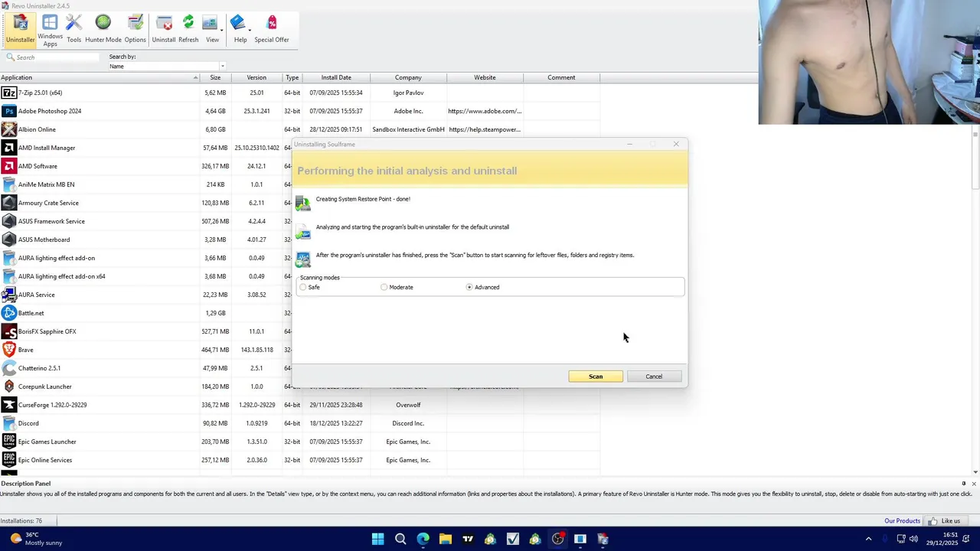Activate Hunter Mode
The height and width of the screenshot is (551, 980).
(103, 29)
